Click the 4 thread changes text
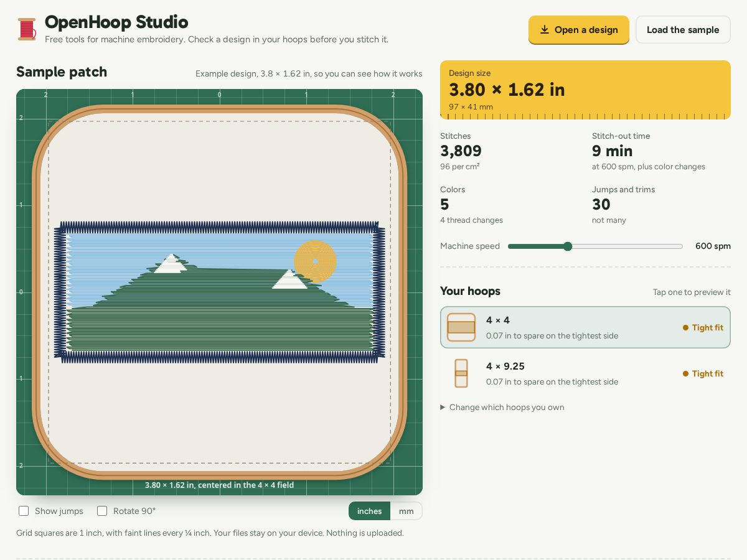The image size is (747, 560). click(x=471, y=220)
